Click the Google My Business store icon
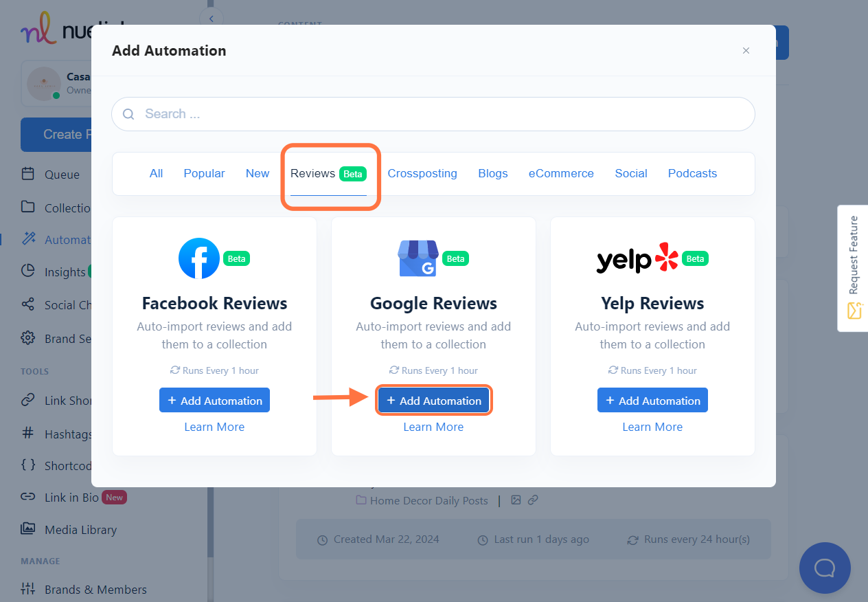Image resolution: width=868 pixels, height=602 pixels. (x=418, y=258)
